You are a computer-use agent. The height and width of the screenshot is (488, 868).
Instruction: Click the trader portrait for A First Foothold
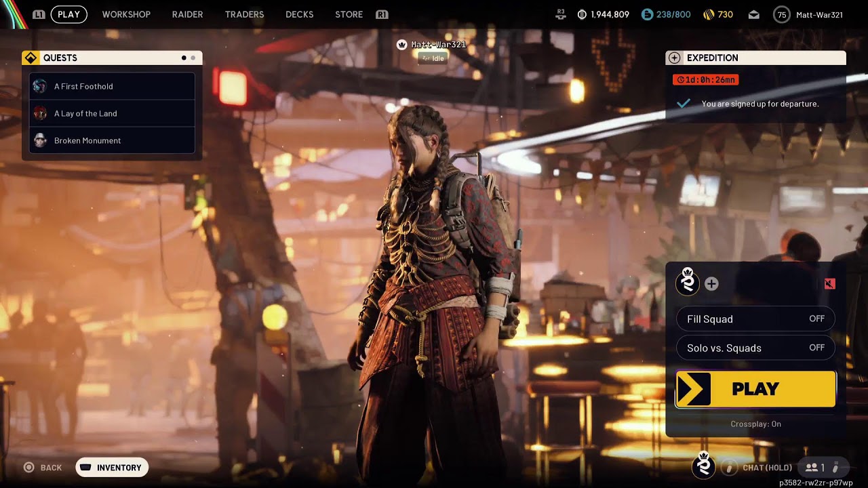pyautogui.click(x=40, y=86)
